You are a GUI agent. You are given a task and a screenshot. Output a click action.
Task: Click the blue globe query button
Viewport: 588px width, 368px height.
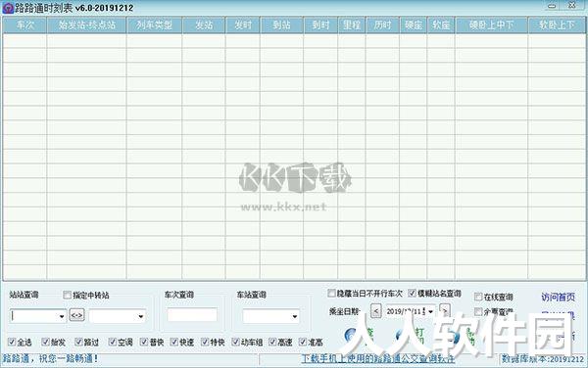click(x=357, y=336)
